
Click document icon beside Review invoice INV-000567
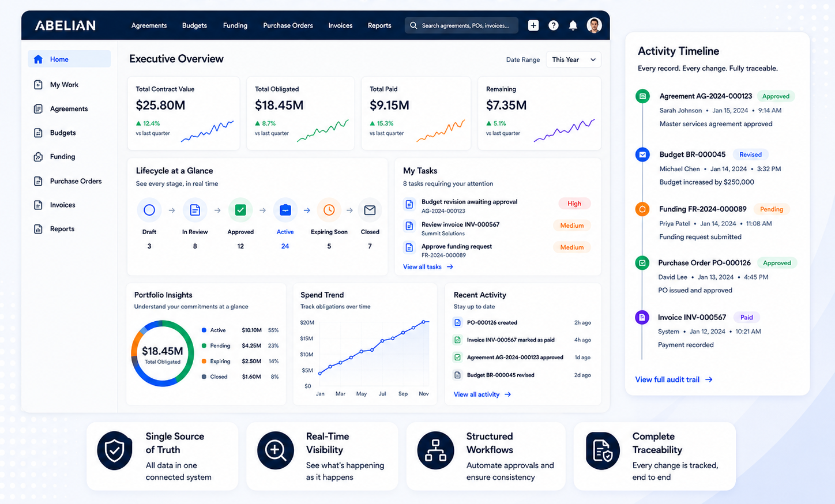(409, 226)
